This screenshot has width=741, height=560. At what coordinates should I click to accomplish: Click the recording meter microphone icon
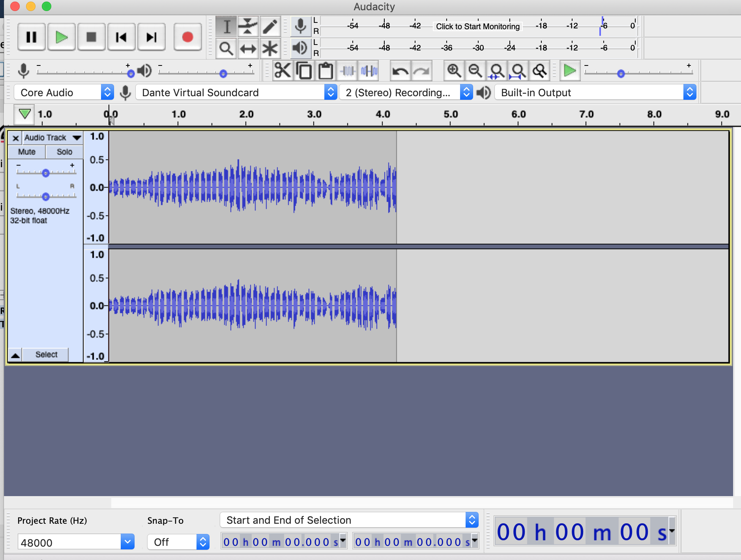(301, 26)
